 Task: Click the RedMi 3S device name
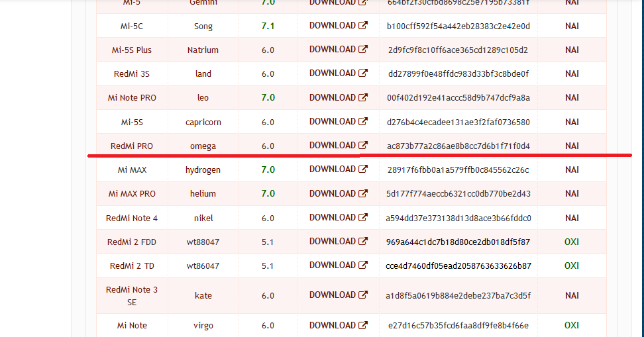pos(132,74)
